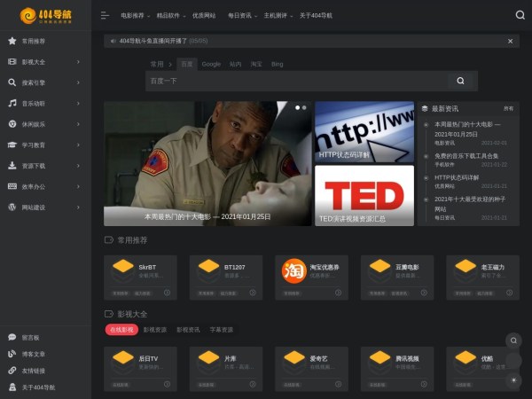Select the Google search engine option
Viewport: 532px width, 399px height.
click(x=211, y=64)
